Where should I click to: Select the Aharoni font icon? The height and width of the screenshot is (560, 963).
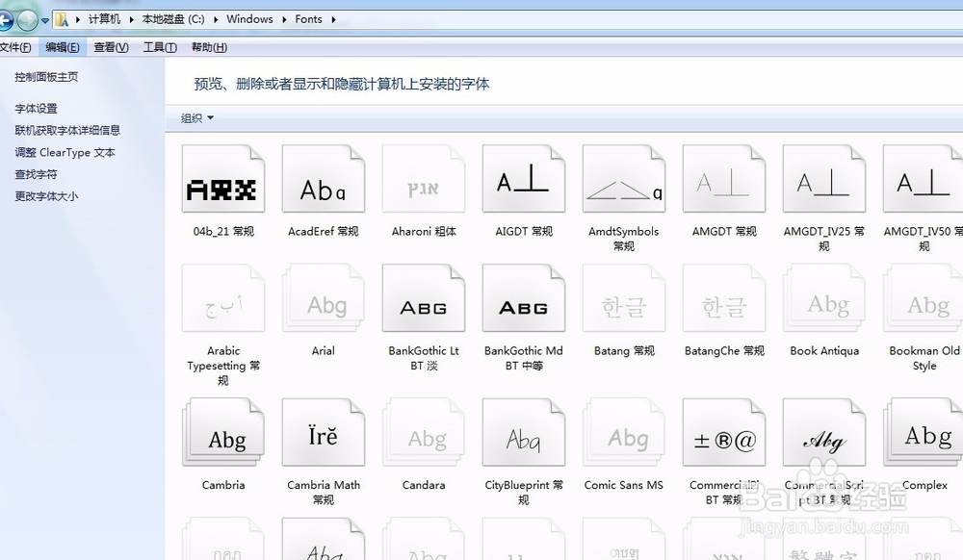pos(424,179)
